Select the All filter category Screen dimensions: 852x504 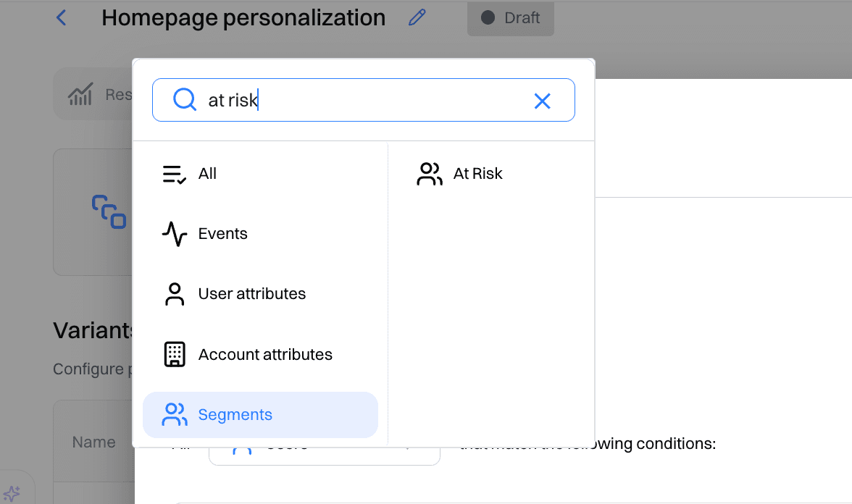[x=207, y=174]
